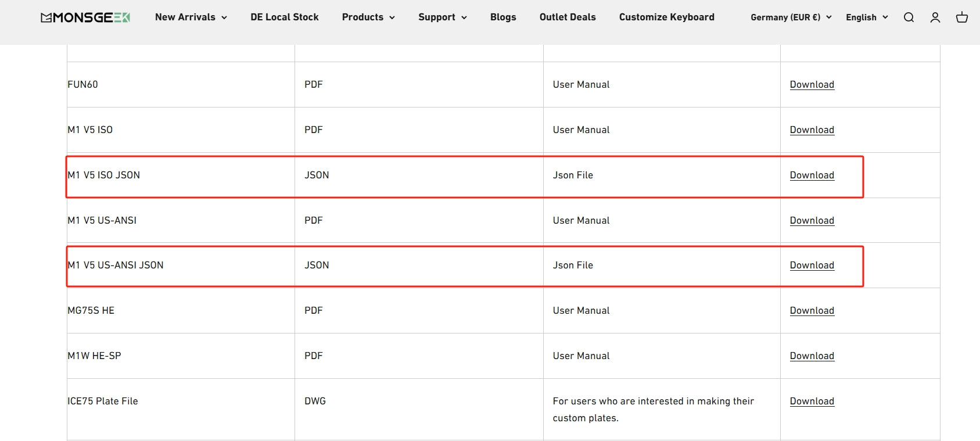Open the search magnifier icon
Image resolution: width=980 pixels, height=441 pixels.
909,17
